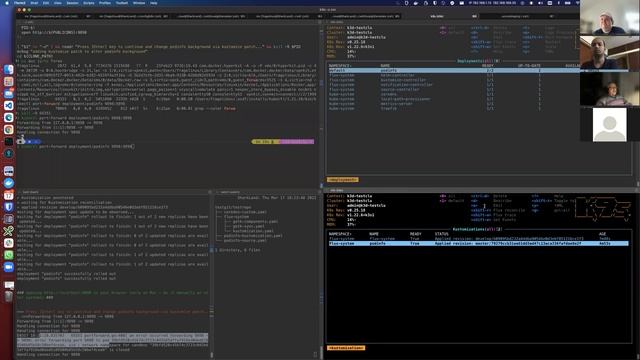Viewport: 640px width, 360px height.
Task: Open Bitwarden shield icon in the Dock
Action: (x=9, y=207)
